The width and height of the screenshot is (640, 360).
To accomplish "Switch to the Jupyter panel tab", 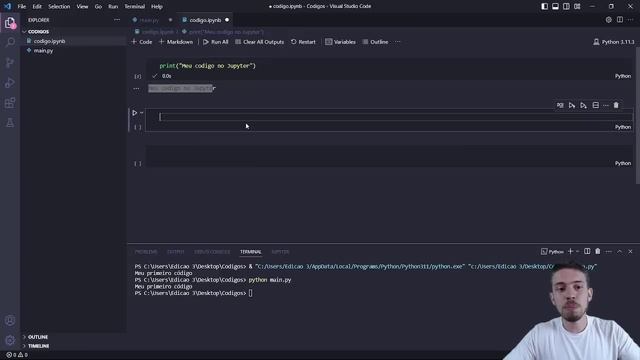I will 280,252.
